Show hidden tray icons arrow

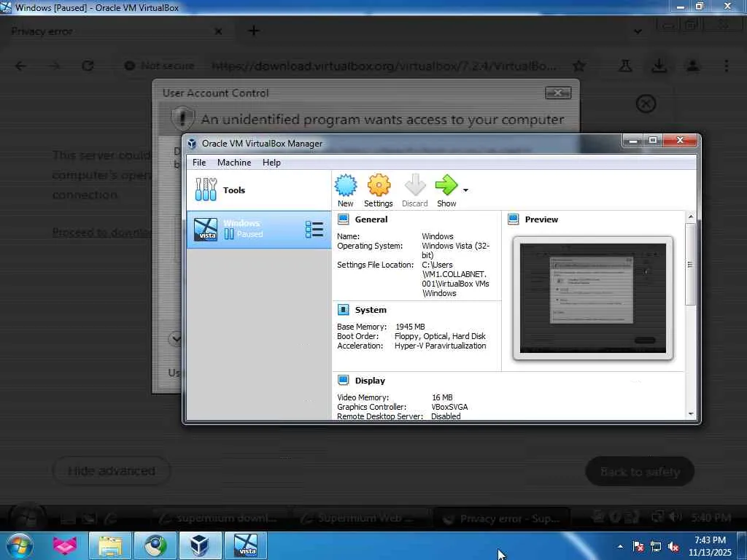click(x=620, y=546)
